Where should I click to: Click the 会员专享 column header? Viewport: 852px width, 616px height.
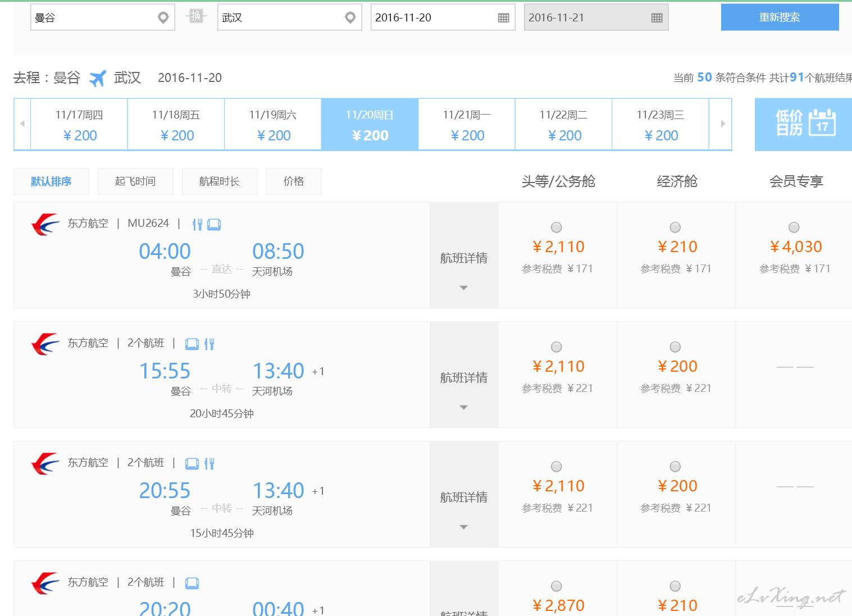(x=796, y=181)
